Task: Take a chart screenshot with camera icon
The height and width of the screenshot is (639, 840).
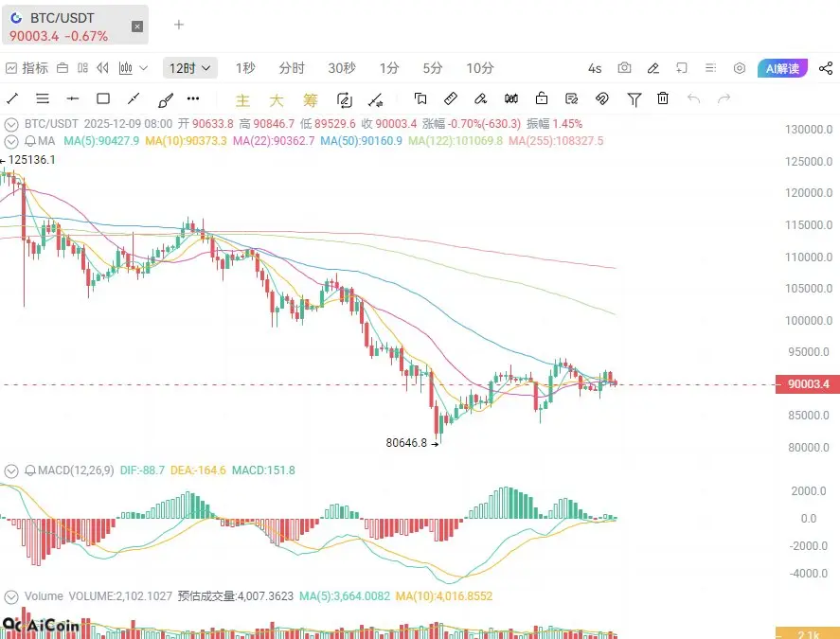Action: tap(624, 68)
